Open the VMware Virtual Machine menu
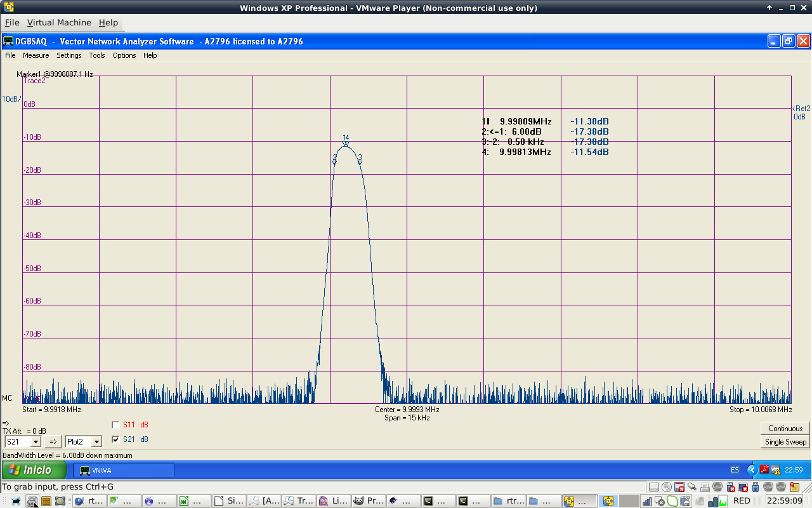812x508 pixels. tap(58, 22)
